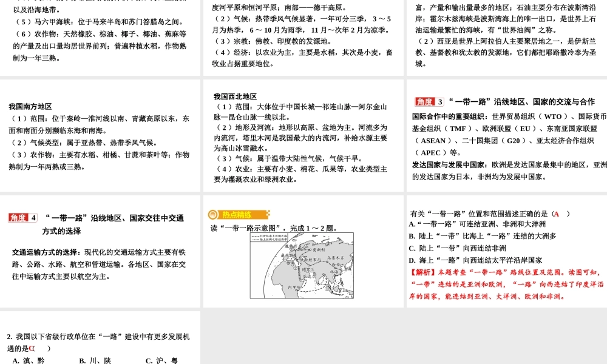Click the line 读“一带一路示意图”,完成1~2题
Screen dimensions: 607x364
(274, 228)
